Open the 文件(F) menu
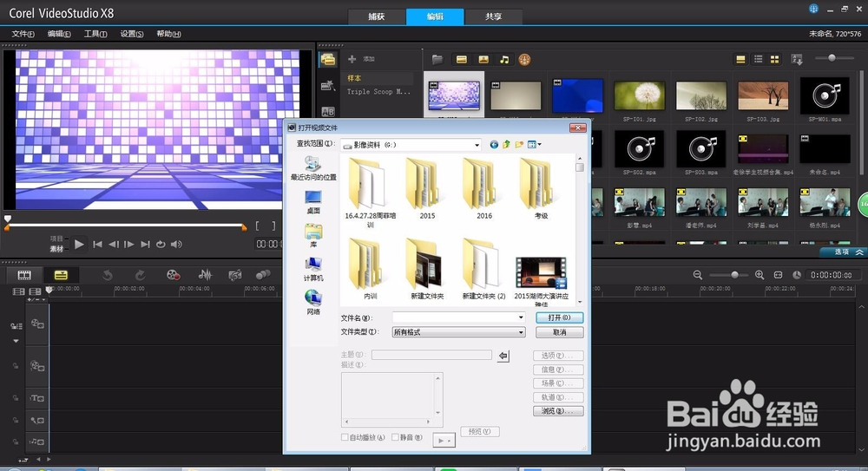Image resolution: width=868 pixels, height=471 pixels. [23, 34]
